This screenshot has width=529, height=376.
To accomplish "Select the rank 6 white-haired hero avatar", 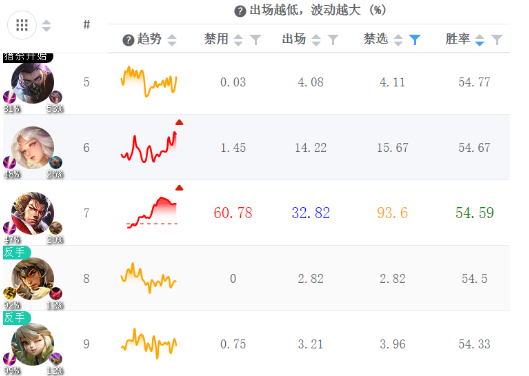I will [x=32, y=147].
